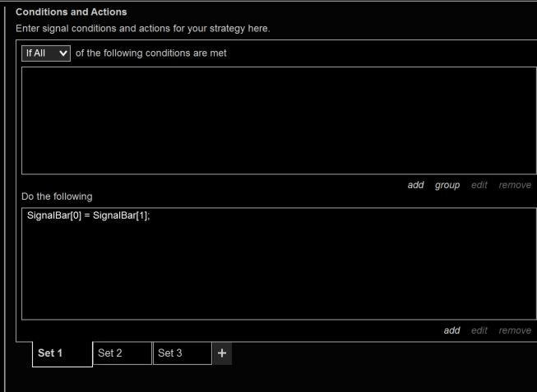Click 'remove' below the actions list
The image size is (537, 392).
click(515, 330)
